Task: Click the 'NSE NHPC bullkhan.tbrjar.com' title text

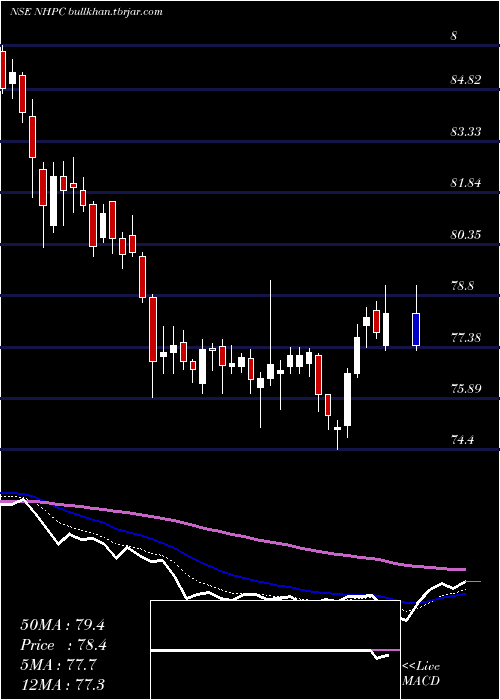Action: [x=86, y=12]
